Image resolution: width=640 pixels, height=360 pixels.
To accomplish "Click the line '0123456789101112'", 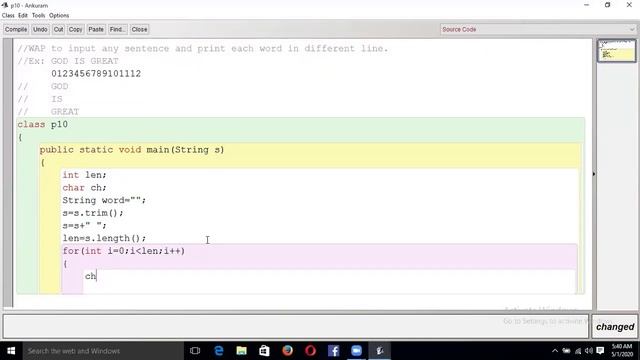I will [x=96, y=73].
